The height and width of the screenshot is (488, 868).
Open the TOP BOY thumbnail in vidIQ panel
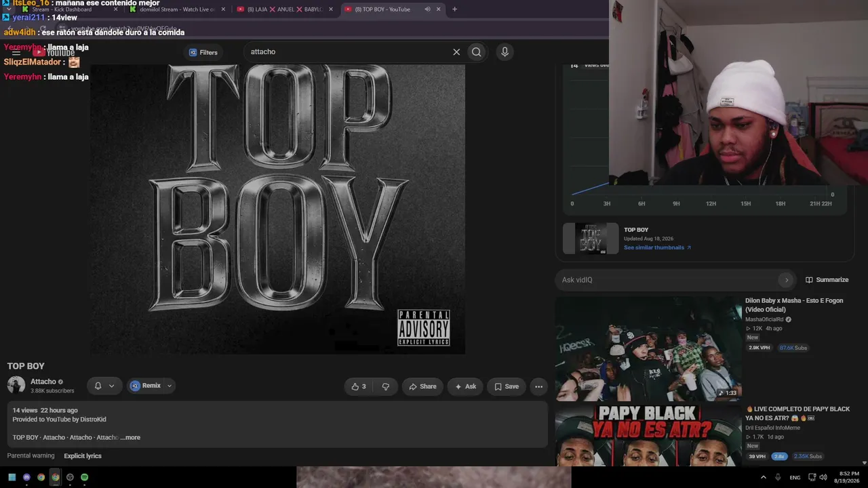tap(591, 239)
